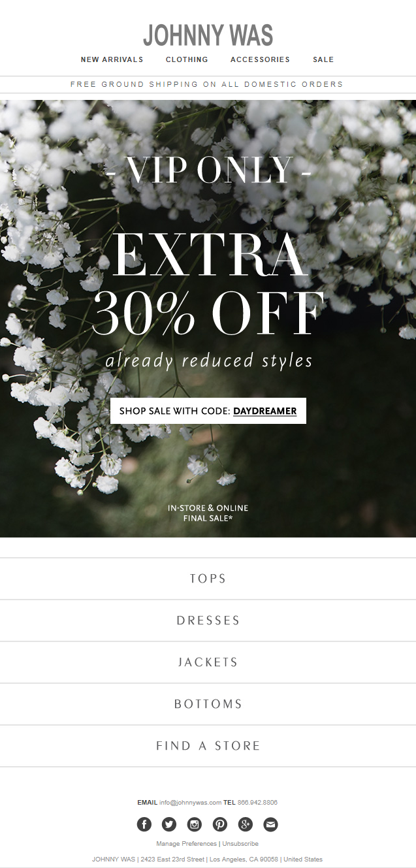Open the Jackets category link
The image size is (416, 868).
tap(208, 662)
